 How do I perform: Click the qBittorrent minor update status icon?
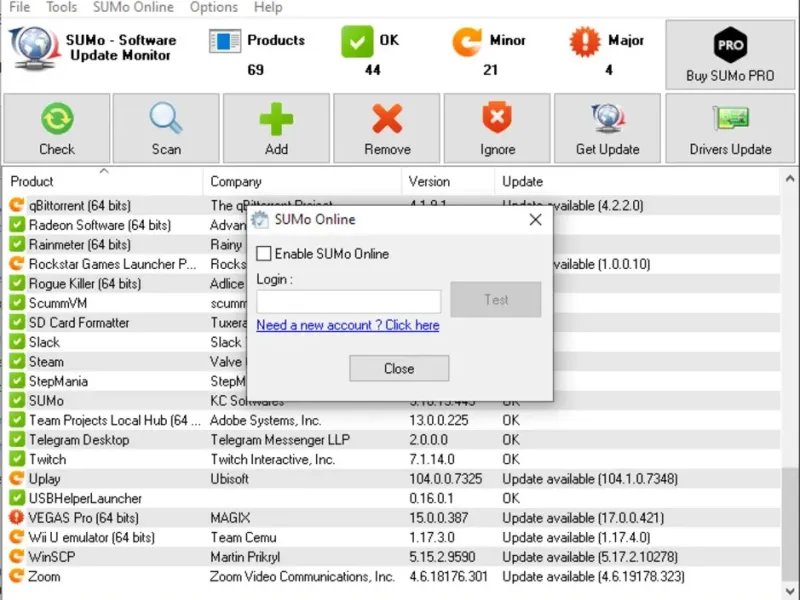(17, 205)
